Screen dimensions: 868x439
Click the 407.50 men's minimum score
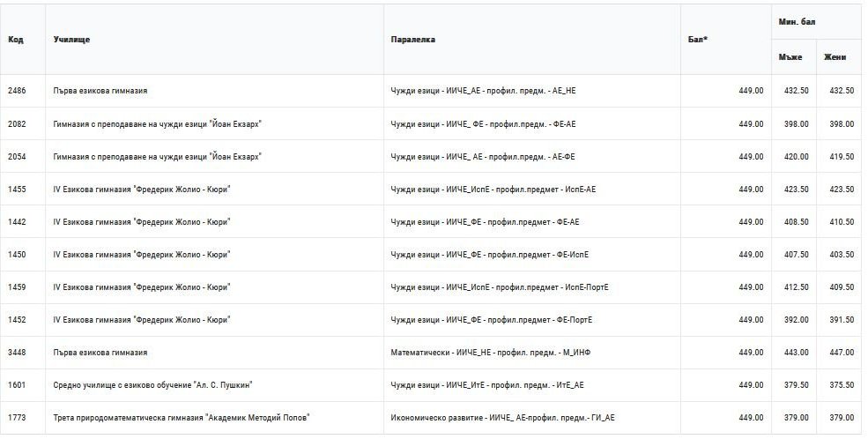(x=797, y=255)
